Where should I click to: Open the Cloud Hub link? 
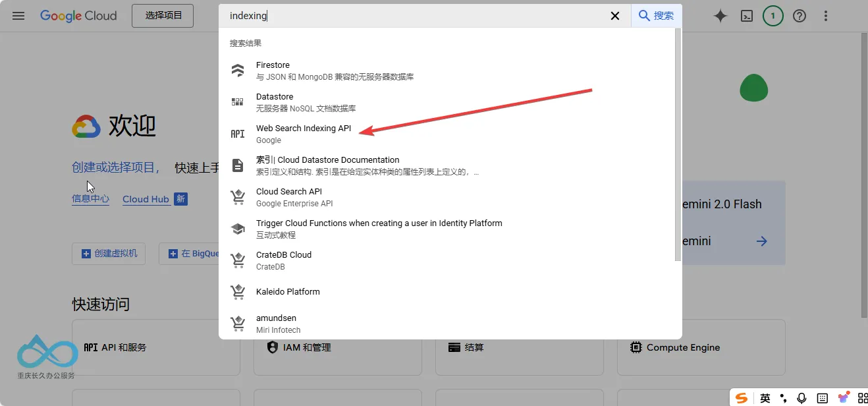[x=146, y=199]
